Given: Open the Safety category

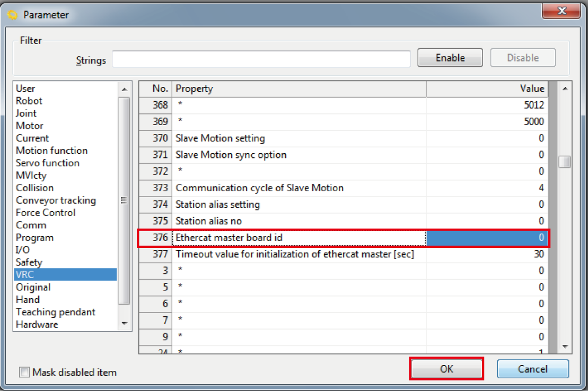Looking at the screenshot, I should point(29,262).
